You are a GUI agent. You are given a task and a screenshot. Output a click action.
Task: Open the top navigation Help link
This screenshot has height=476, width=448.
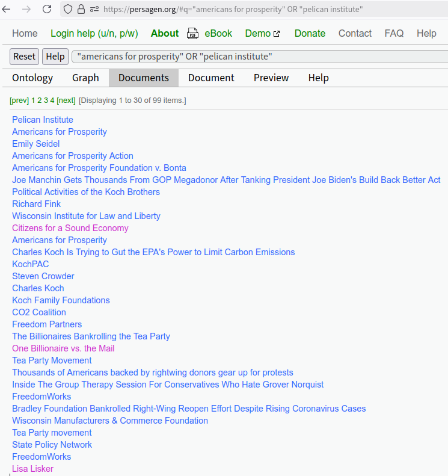426,33
